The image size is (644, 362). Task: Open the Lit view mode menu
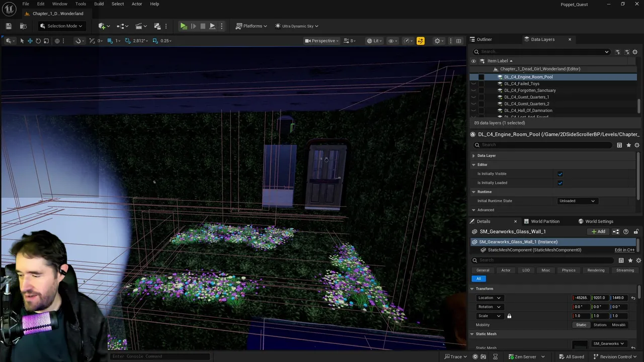pos(375,41)
